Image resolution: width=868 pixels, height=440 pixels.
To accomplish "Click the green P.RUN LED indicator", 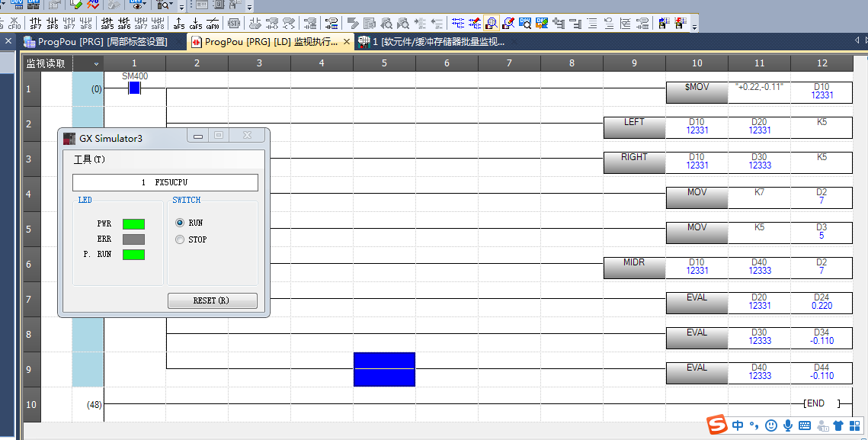I will (x=133, y=255).
